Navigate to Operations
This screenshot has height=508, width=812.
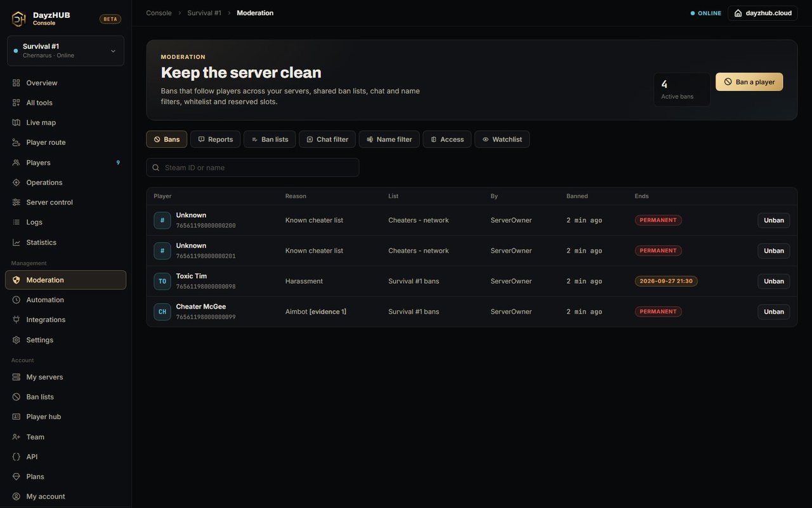66,182
